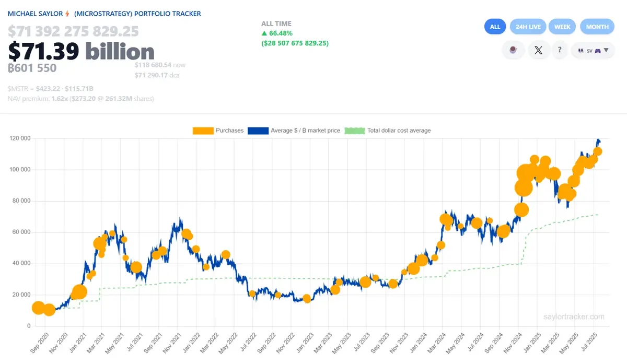Click the '$71.39 billion' portfolio value
The image size is (627, 364).
point(81,51)
